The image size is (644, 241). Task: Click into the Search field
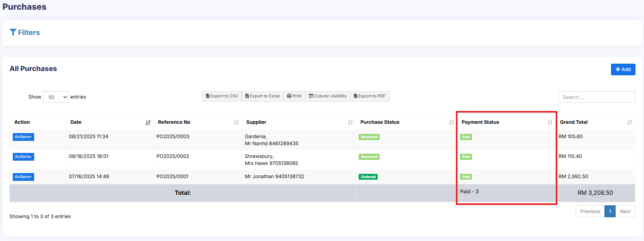point(596,97)
